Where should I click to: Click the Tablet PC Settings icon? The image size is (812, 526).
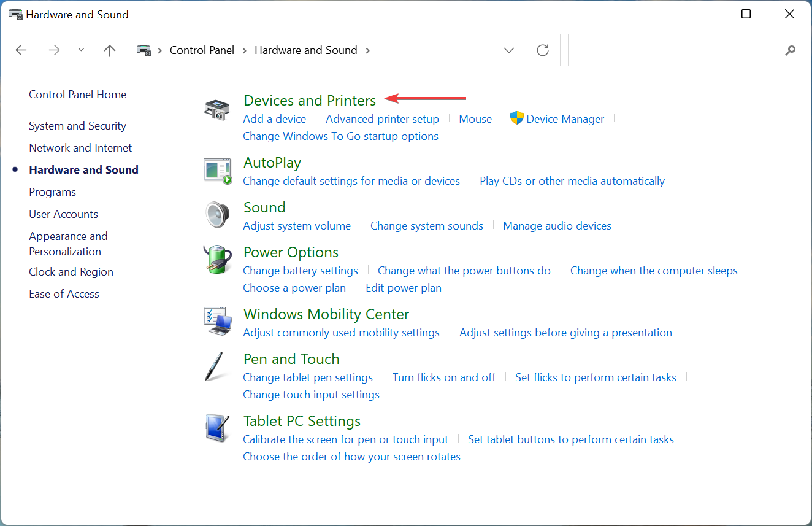(x=217, y=428)
